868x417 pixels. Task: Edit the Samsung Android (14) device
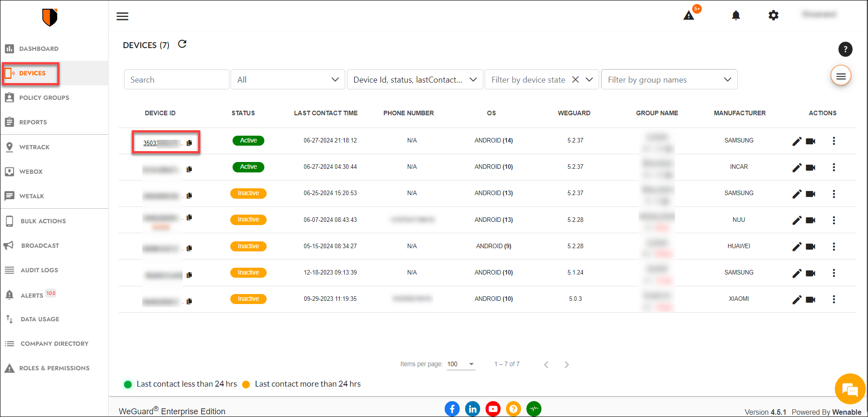coord(797,141)
